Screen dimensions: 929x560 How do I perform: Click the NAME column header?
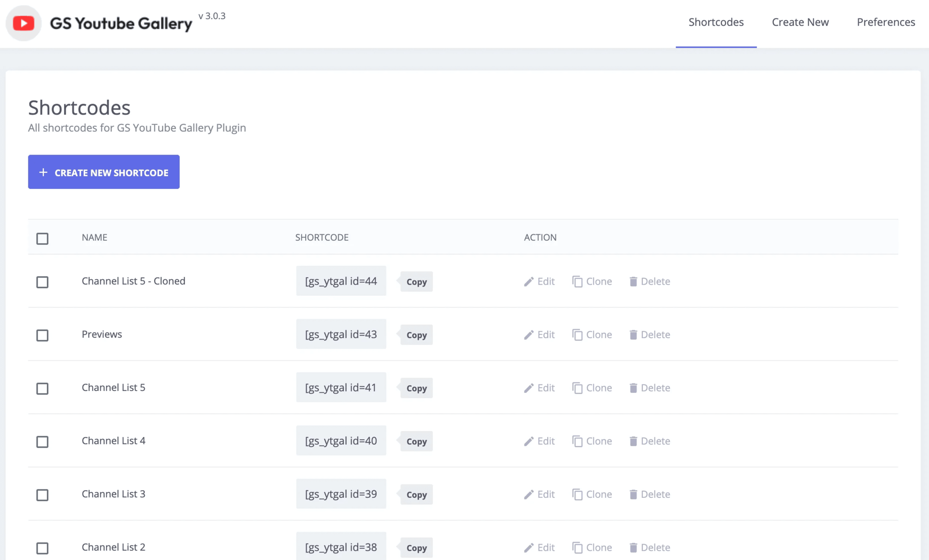point(94,237)
